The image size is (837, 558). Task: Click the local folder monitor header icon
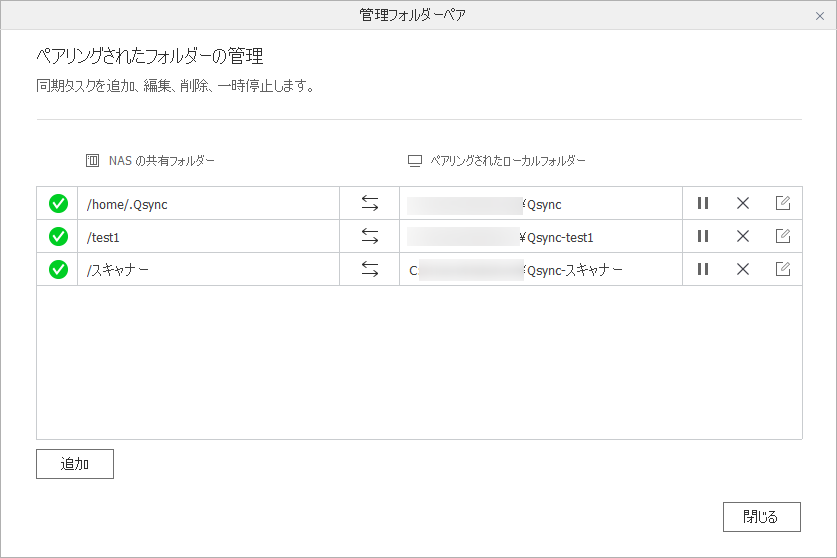pos(415,161)
